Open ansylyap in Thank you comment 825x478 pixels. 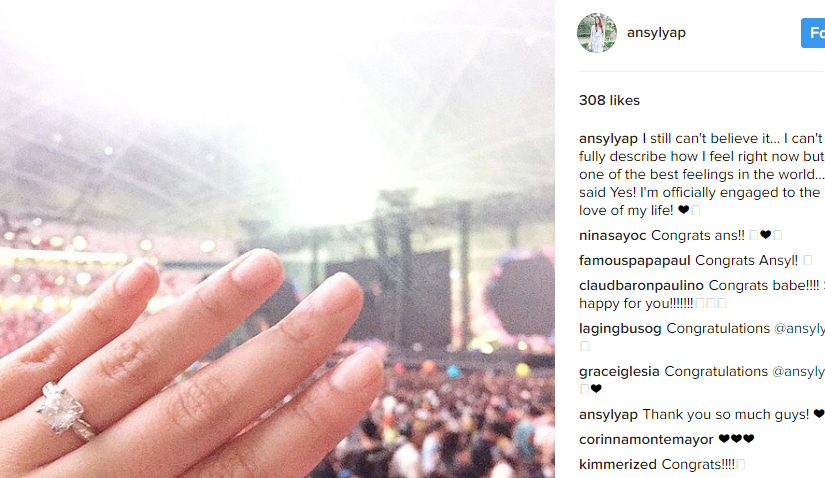point(608,415)
